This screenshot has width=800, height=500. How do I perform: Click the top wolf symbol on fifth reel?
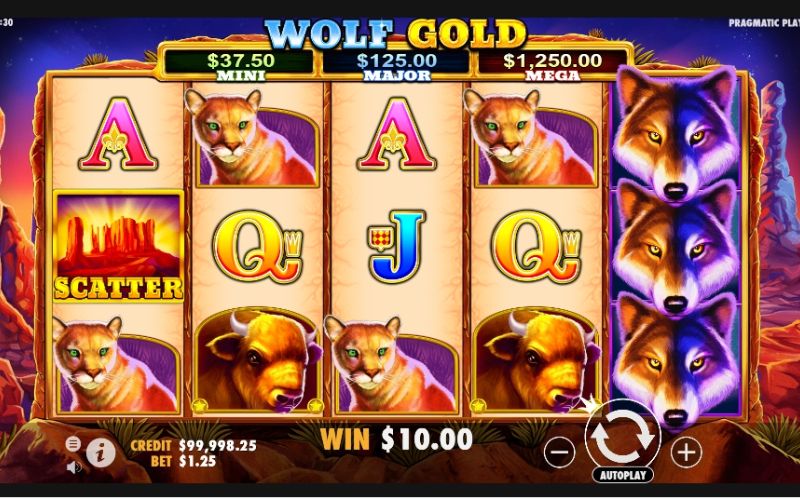675,133
